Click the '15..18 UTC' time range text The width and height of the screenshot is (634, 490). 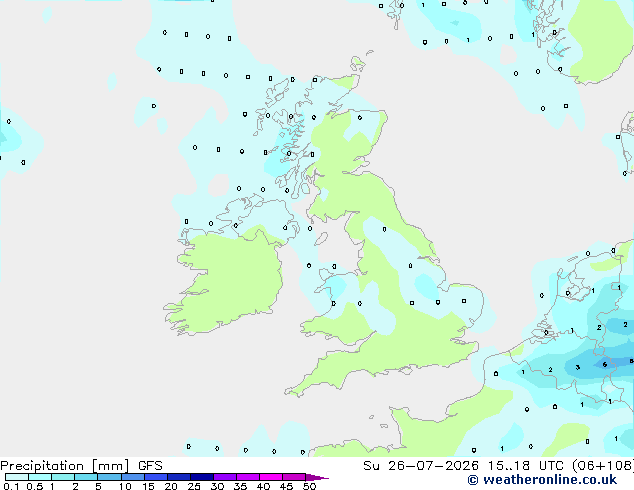525,466
